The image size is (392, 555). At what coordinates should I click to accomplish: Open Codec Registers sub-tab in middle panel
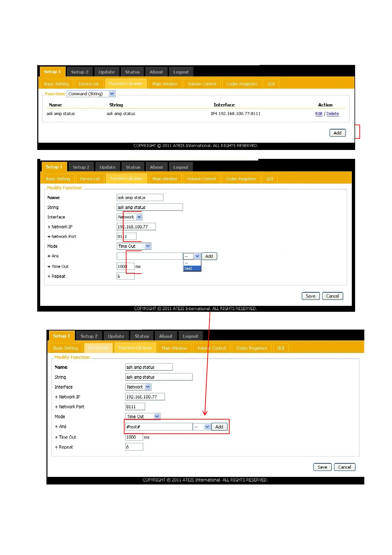(241, 179)
